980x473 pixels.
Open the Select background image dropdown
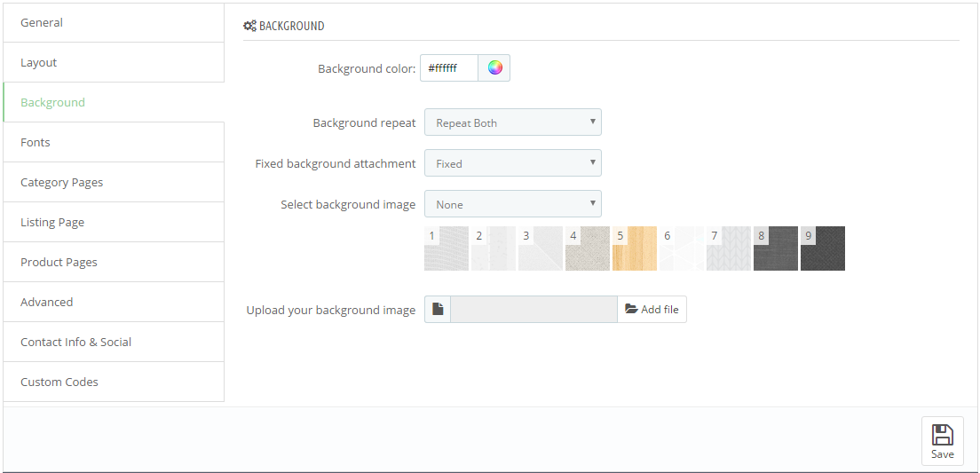pyautogui.click(x=513, y=204)
